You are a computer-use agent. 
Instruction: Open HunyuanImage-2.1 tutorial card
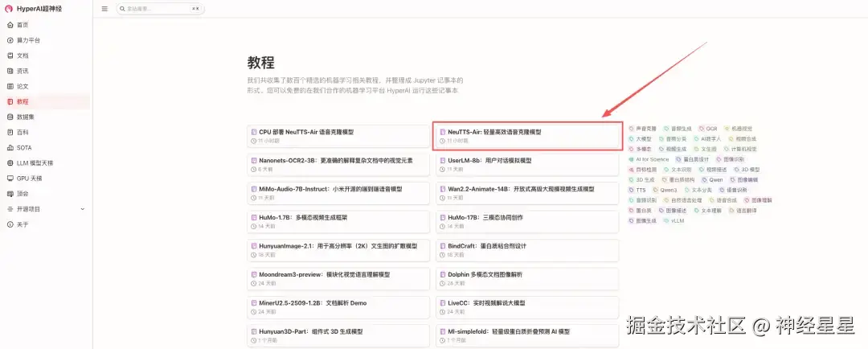pyautogui.click(x=338, y=250)
